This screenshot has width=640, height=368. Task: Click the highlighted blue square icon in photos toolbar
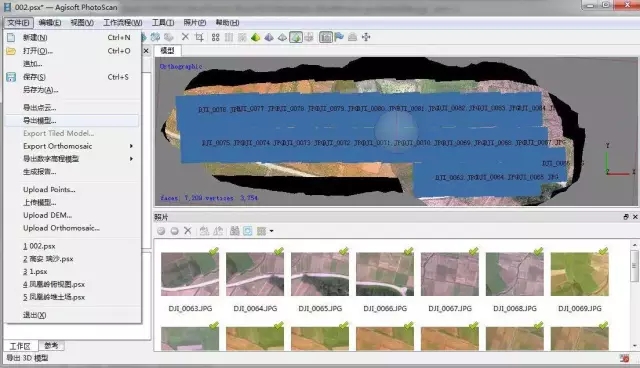(x=248, y=231)
